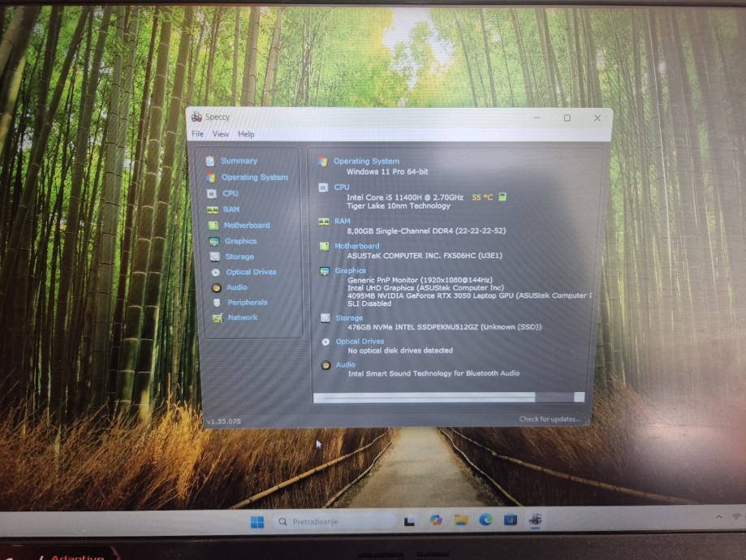Click the Optical Drives icon in summary pane

coord(326,342)
